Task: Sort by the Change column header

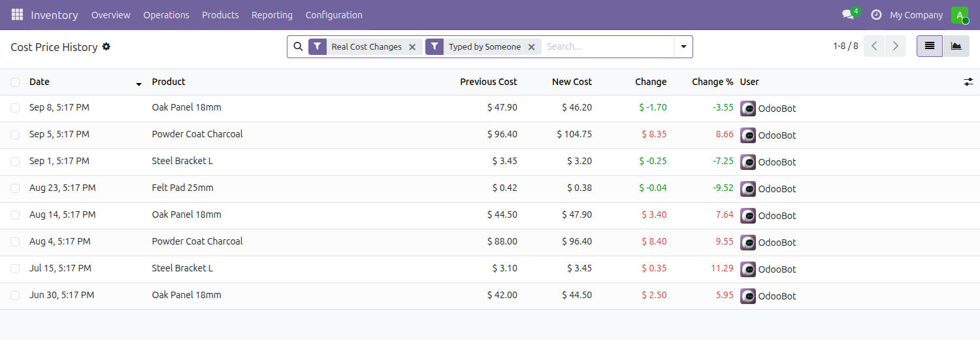Action: [651, 82]
